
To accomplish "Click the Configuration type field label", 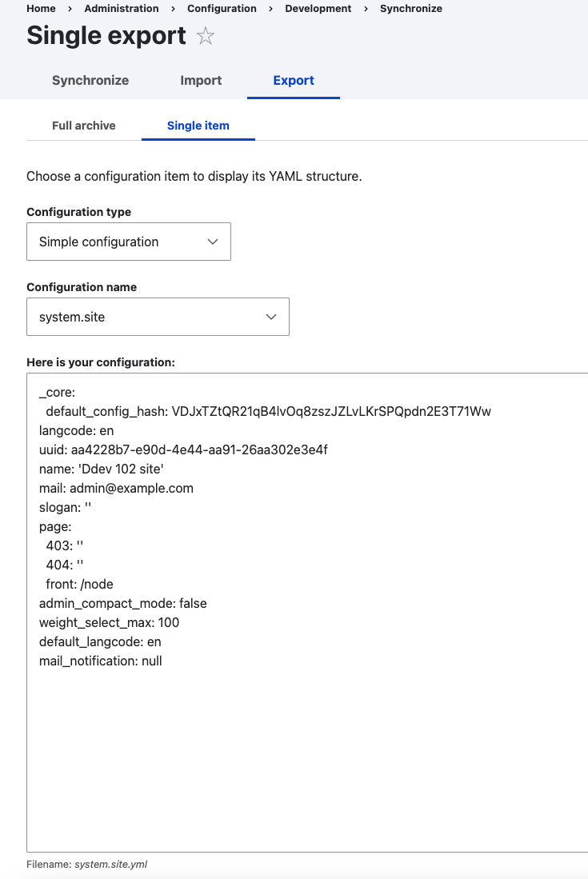I will tap(78, 212).
